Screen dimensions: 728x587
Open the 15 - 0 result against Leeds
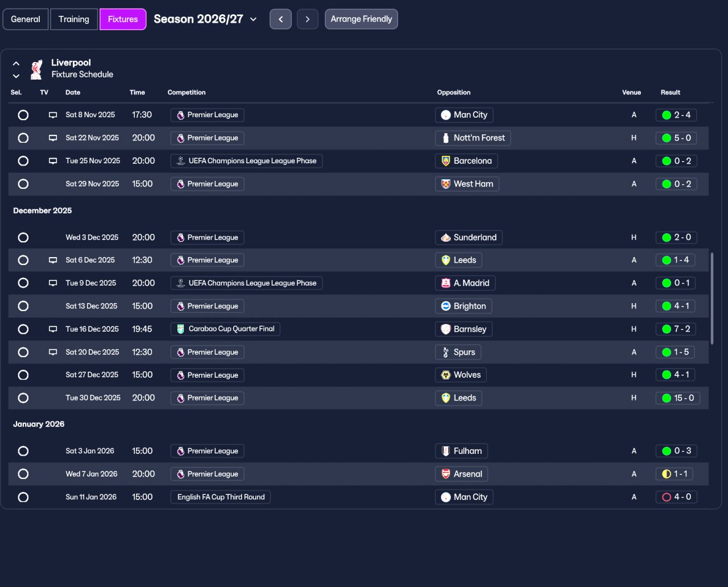(678, 398)
